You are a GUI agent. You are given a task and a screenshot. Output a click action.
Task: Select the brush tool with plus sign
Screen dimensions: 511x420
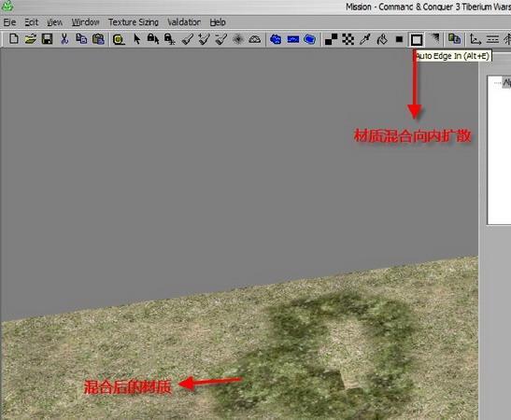[205, 39]
